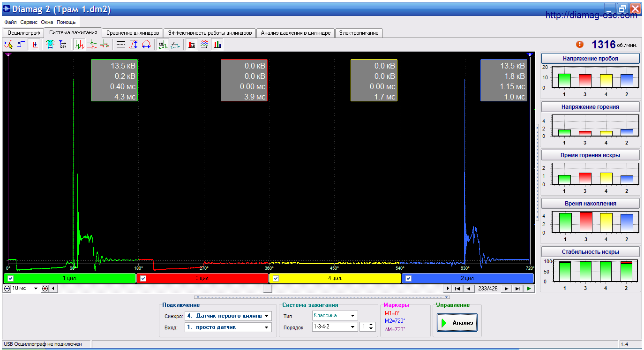Open the 10 мс time scale dropdown

tap(36, 289)
